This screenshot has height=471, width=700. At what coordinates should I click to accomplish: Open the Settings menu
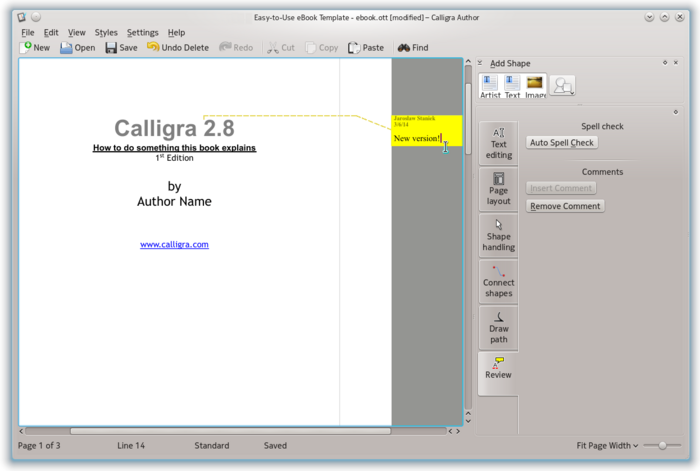pyautogui.click(x=142, y=32)
